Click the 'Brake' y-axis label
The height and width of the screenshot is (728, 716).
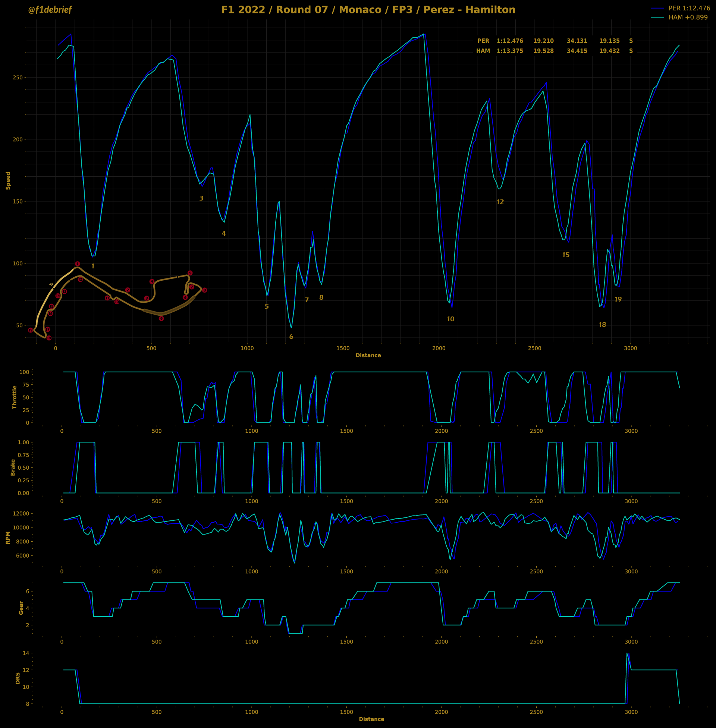(13, 467)
